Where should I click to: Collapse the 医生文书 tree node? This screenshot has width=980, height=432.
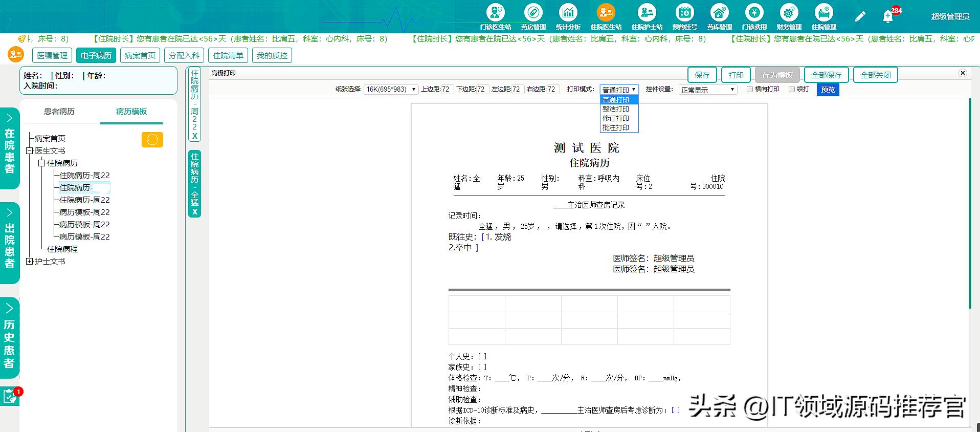coord(29,151)
